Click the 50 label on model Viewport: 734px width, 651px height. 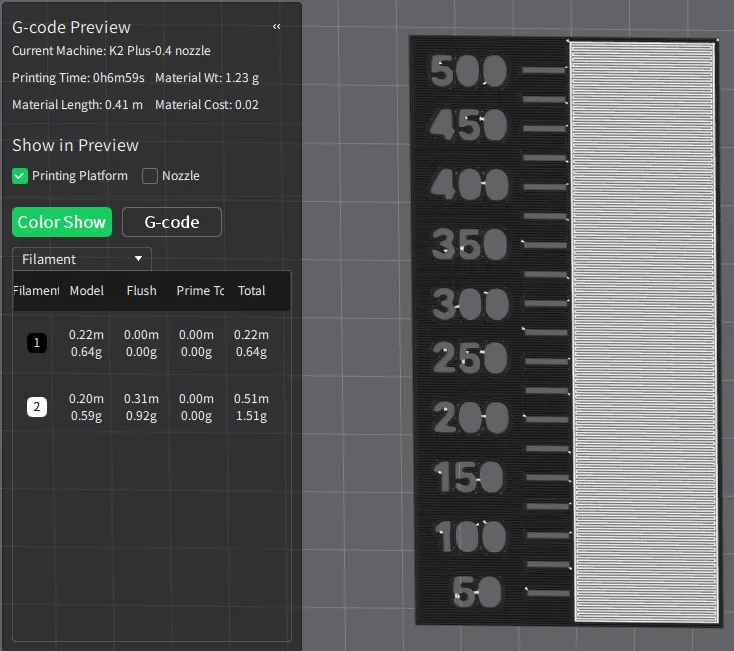[477, 592]
